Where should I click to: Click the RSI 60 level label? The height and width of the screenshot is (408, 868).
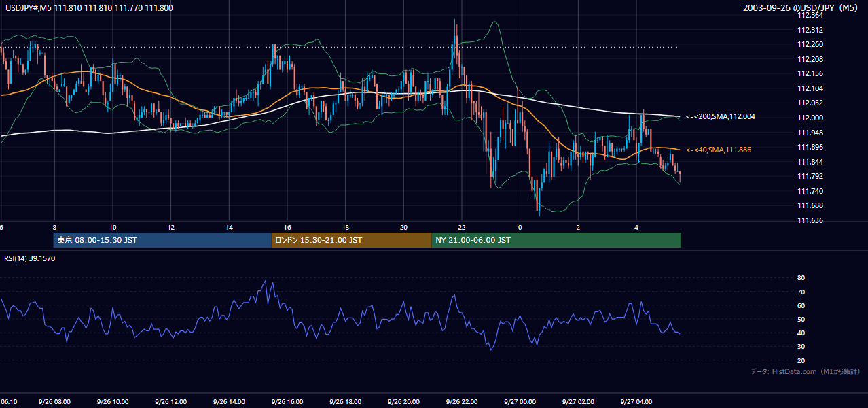[801, 305]
